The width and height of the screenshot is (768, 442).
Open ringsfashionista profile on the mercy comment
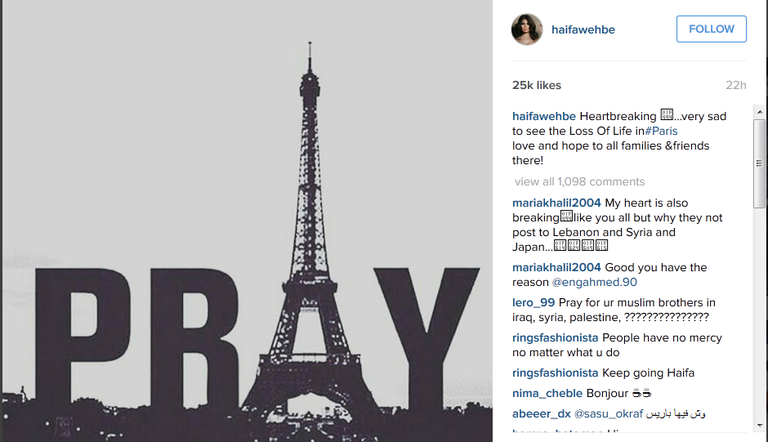[555, 338]
